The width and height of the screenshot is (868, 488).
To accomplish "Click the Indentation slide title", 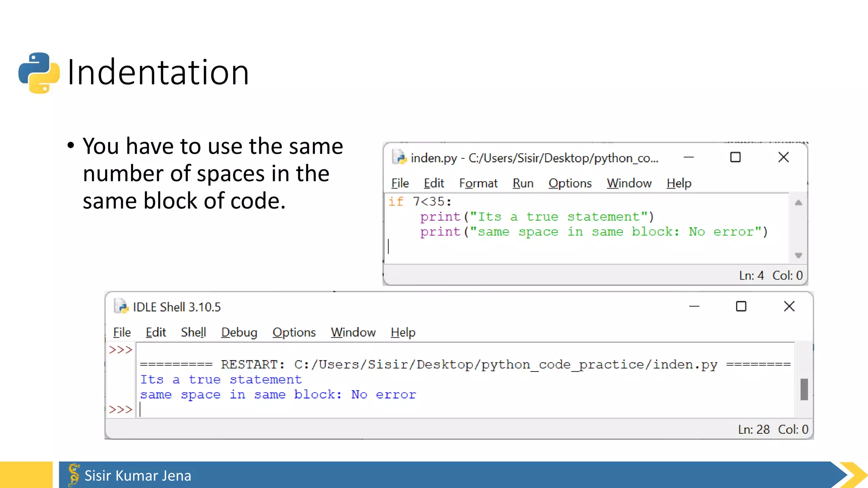I will (158, 72).
